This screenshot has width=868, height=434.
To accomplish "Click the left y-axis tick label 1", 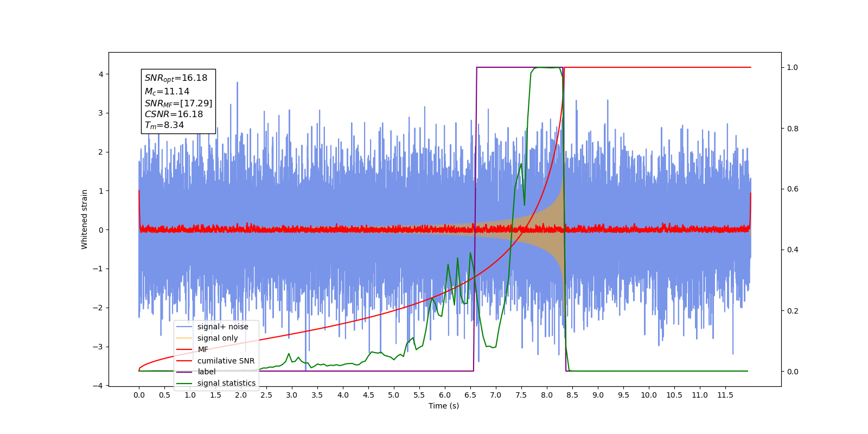I will [101, 191].
